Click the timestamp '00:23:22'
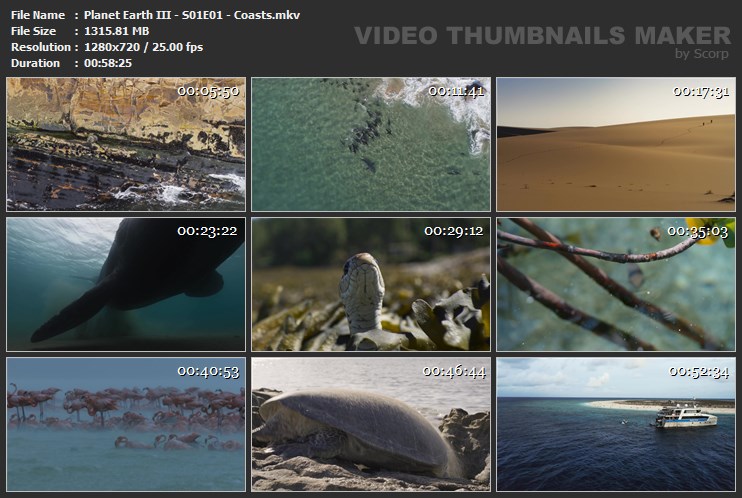This screenshot has height=498, width=742. click(x=207, y=231)
